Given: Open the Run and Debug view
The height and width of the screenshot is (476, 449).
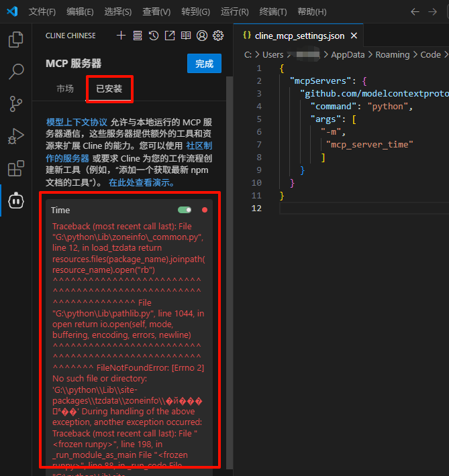Looking at the screenshot, I should [x=16, y=136].
